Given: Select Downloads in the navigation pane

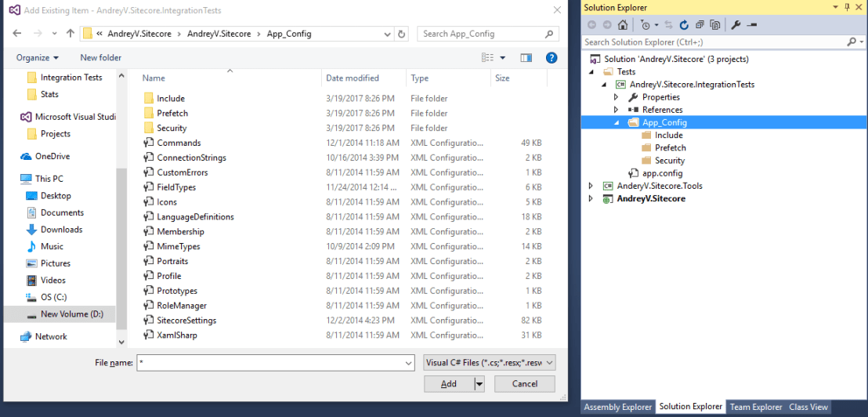Looking at the screenshot, I should pyautogui.click(x=61, y=229).
